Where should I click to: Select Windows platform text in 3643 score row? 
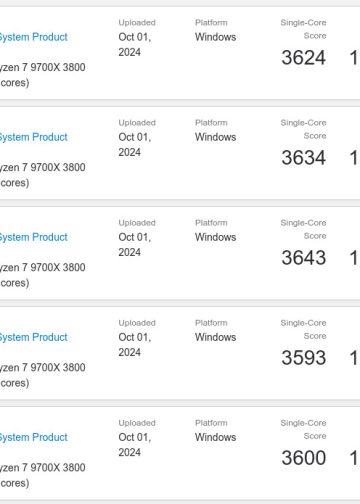pos(216,237)
